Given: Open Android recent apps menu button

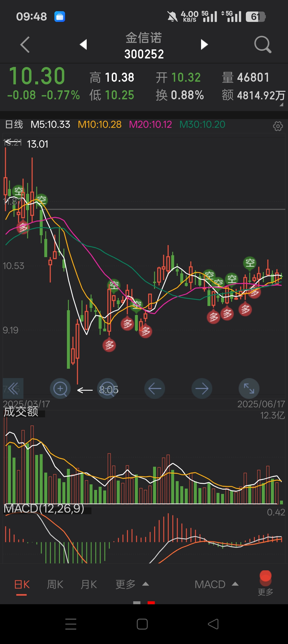Looking at the screenshot, I should (x=71, y=624).
